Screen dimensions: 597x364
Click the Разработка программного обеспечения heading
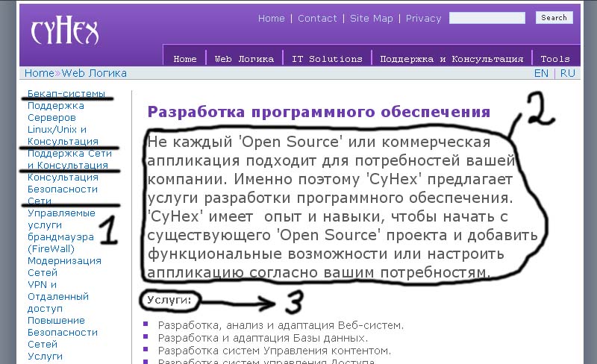click(x=319, y=112)
